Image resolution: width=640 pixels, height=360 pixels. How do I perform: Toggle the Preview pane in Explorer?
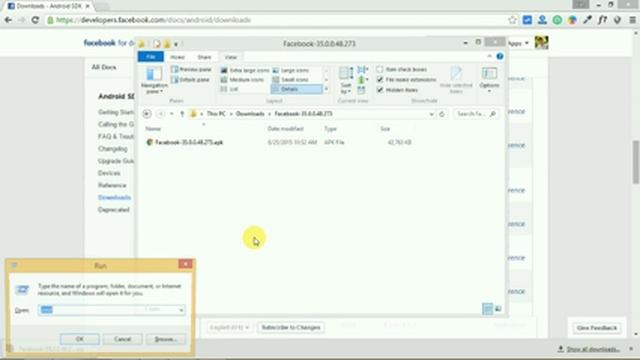(191, 70)
